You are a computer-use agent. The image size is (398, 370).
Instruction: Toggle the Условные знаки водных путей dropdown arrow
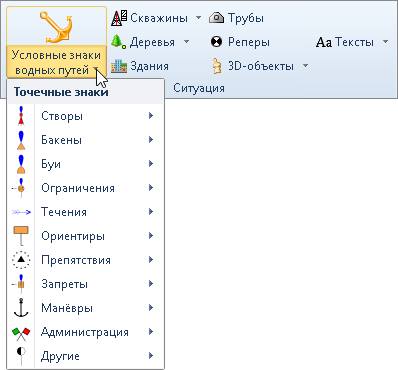[x=96, y=69]
